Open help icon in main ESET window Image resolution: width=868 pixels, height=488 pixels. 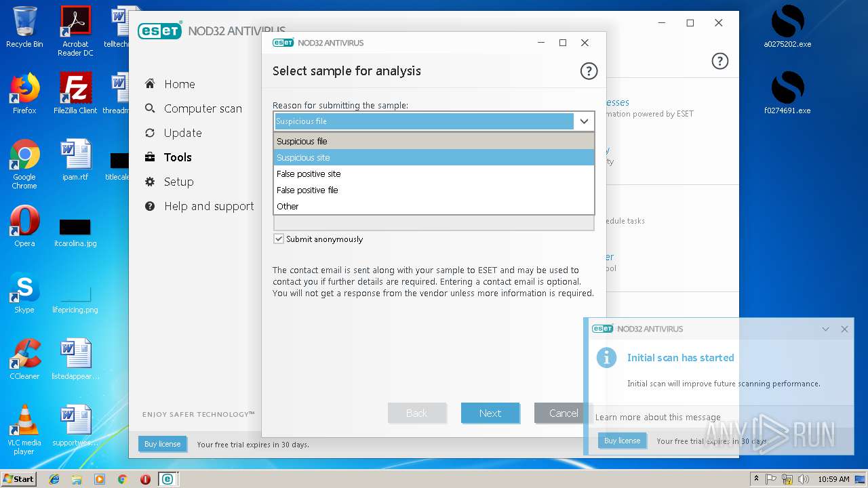[719, 61]
